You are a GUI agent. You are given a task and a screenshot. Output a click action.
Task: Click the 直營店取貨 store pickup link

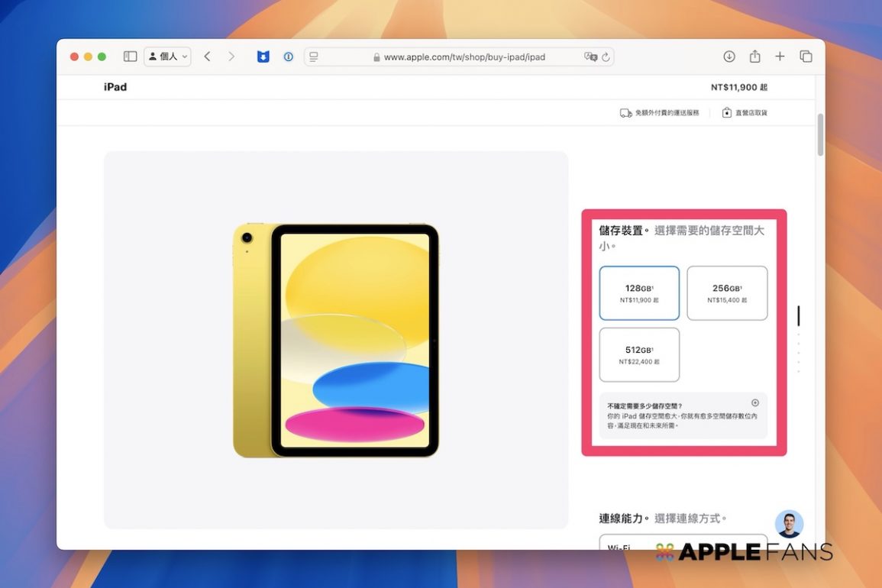pos(745,113)
